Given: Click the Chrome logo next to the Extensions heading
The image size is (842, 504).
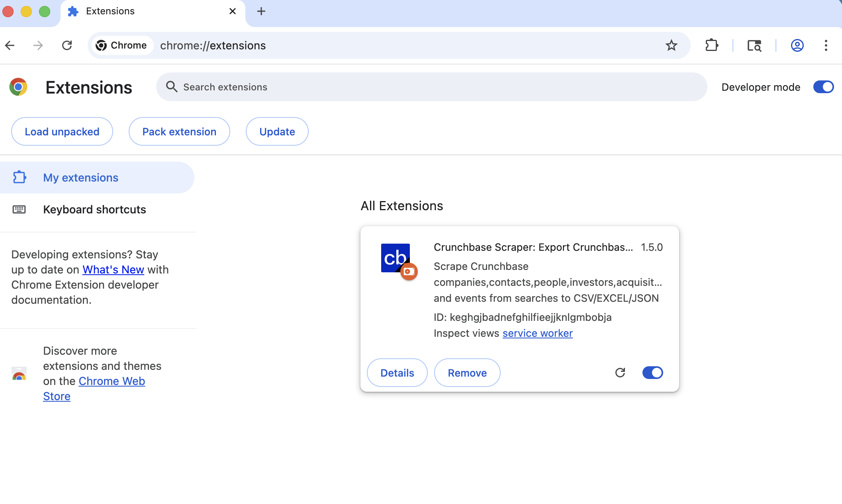Looking at the screenshot, I should point(18,87).
